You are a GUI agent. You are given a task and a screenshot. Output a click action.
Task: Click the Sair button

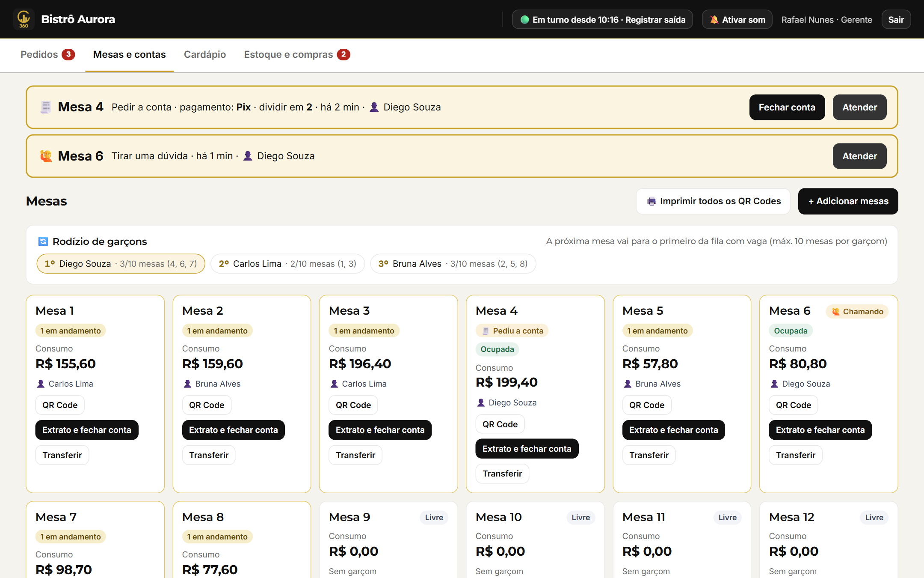pos(896,20)
